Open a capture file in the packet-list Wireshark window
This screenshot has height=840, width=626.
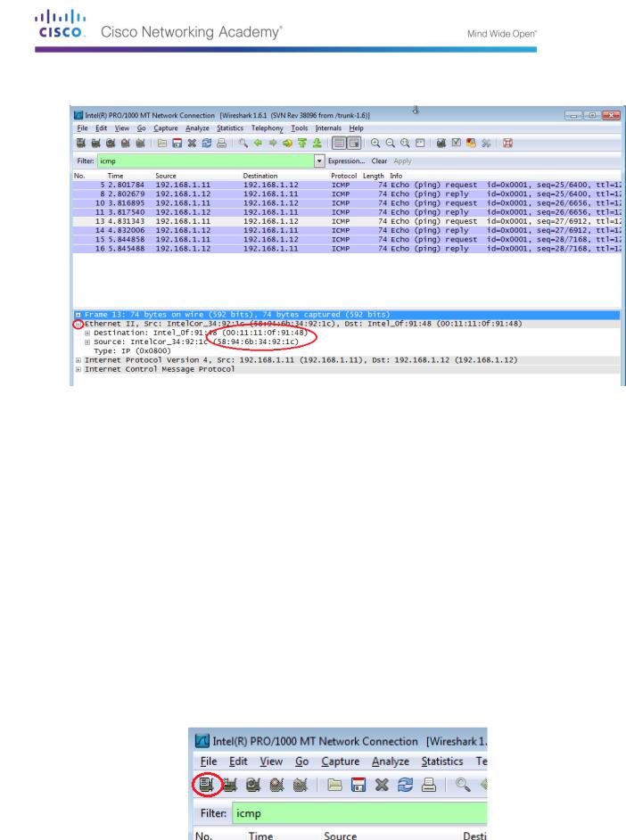coord(162,143)
